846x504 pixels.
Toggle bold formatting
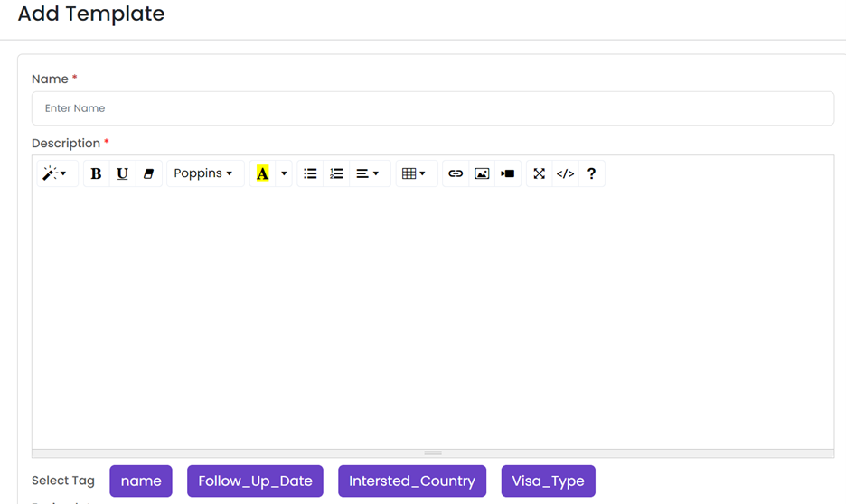[x=96, y=173]
